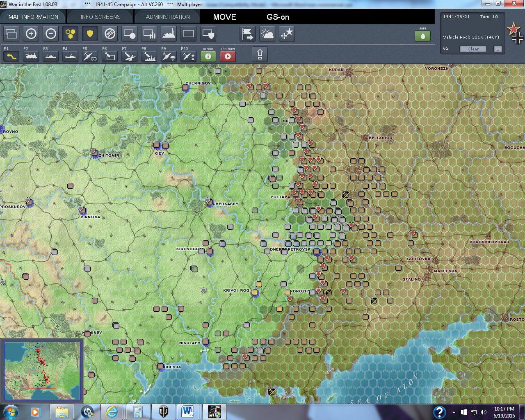Viewport: 525px width, 420px height.
Task: Open Microsoft Word from taskbar
Action: [x=188, y=412]
